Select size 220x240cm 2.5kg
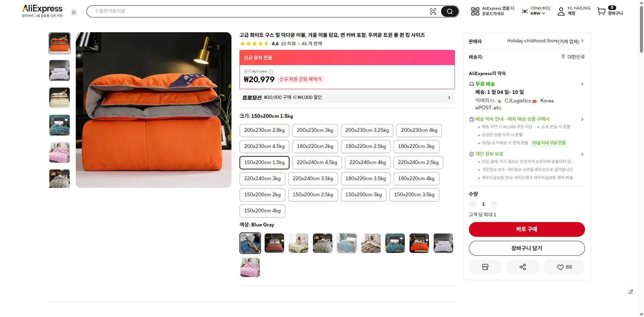The height and width of the screenshot is (317, 644). 418,162
